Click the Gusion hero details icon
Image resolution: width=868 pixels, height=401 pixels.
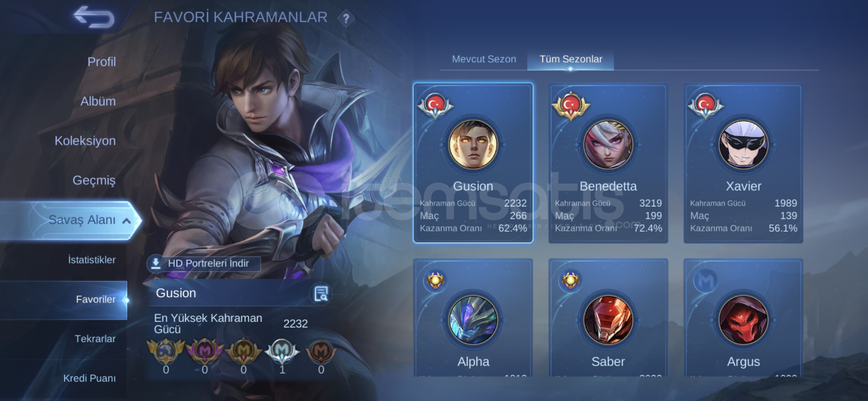click(x=320, y=294)
